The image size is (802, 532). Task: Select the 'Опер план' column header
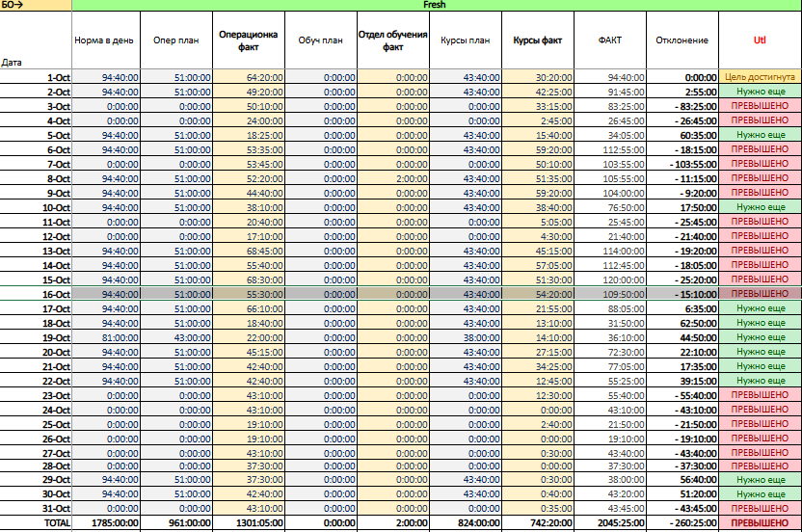(176, 40)
